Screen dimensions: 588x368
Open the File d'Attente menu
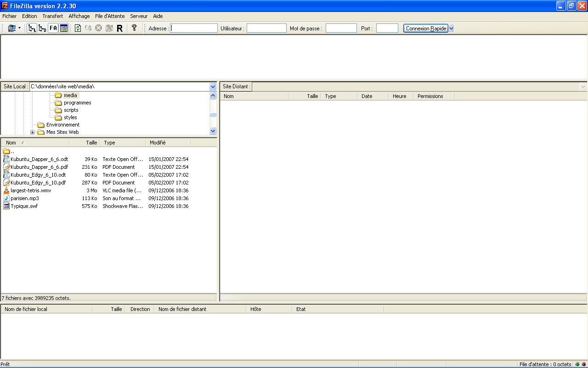(x=110, y=16)
